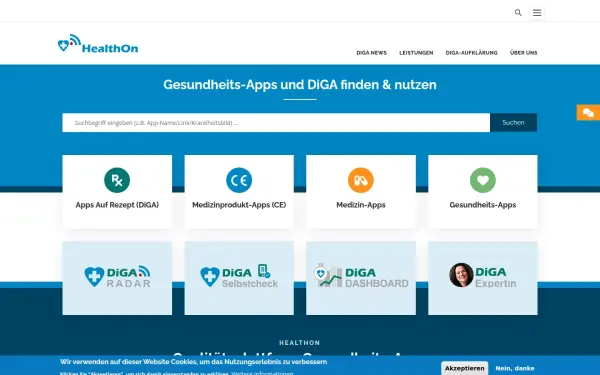Select Medizin-Apps label
The height and width of the screenshot is (375, 600).
(x=361, y=205)
